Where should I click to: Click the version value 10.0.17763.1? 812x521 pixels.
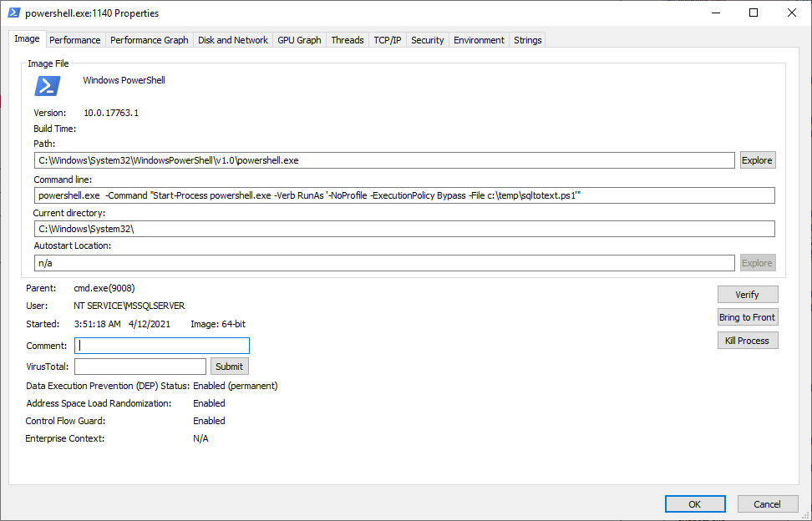point(111,113)
